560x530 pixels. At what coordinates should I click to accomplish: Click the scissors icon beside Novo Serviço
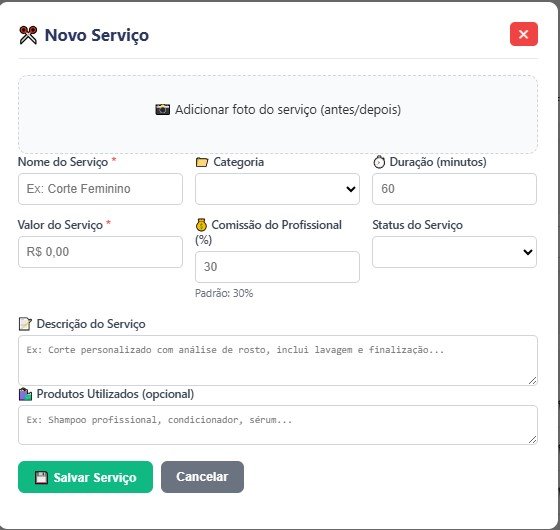(x=28, y=35)
